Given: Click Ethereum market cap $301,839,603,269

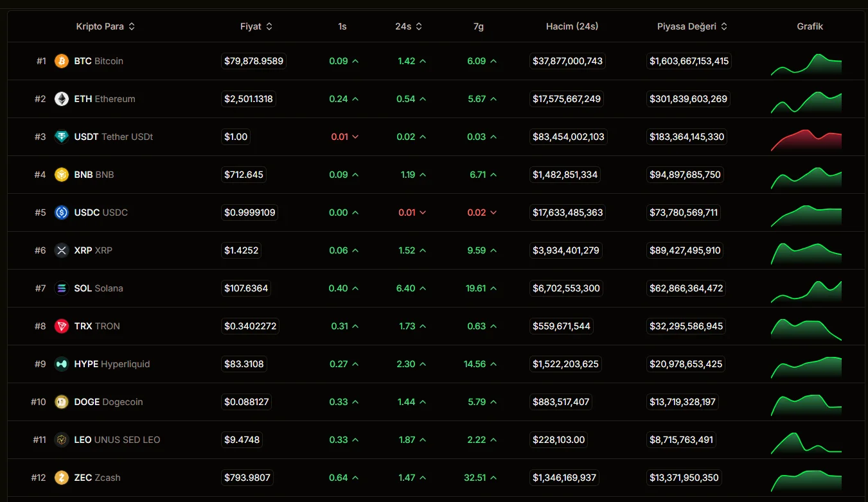Looking at the screenshot, I should (x=689, y=99).
